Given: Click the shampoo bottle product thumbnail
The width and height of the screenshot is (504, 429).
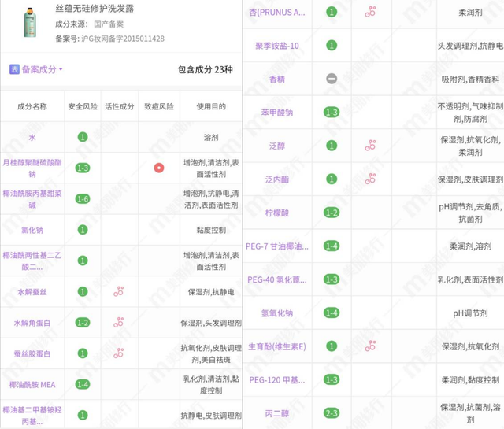Looking at the screenshot, I should [30, 23].
